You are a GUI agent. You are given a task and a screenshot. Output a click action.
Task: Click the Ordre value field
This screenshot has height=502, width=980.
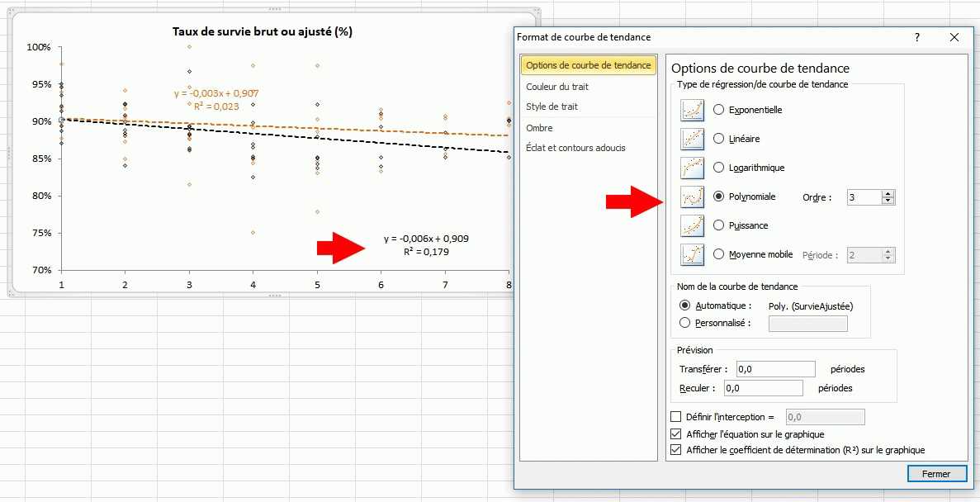point(864,197)
